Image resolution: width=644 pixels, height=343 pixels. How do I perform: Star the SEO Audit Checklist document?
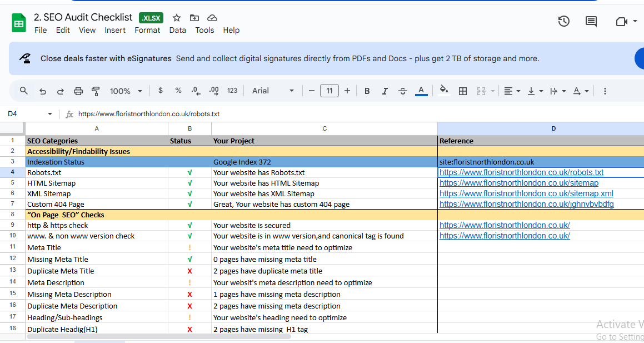pyautogui.click(x=177, y=18)
